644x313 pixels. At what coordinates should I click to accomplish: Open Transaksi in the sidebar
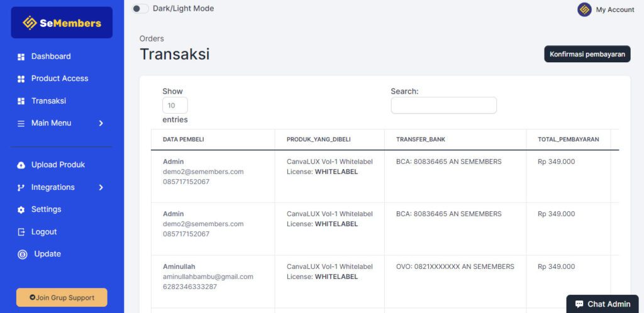click(48, 101)
